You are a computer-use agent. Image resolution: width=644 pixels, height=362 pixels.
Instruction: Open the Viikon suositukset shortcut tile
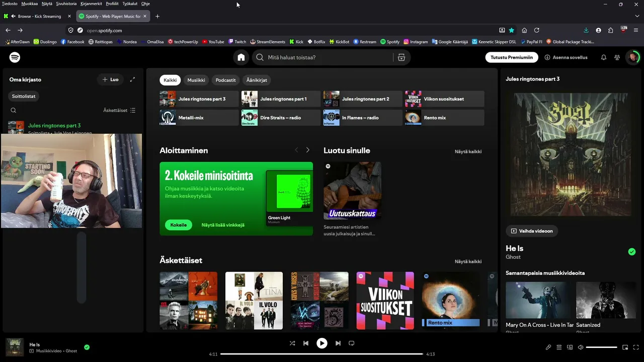click(x=445, y=99)
